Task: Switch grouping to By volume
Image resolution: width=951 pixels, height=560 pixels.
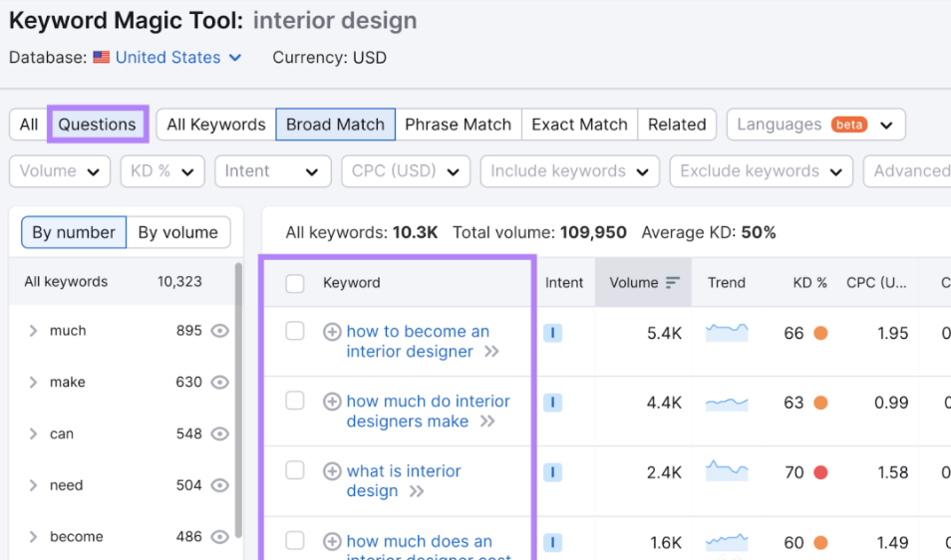Action: point(177,232)
